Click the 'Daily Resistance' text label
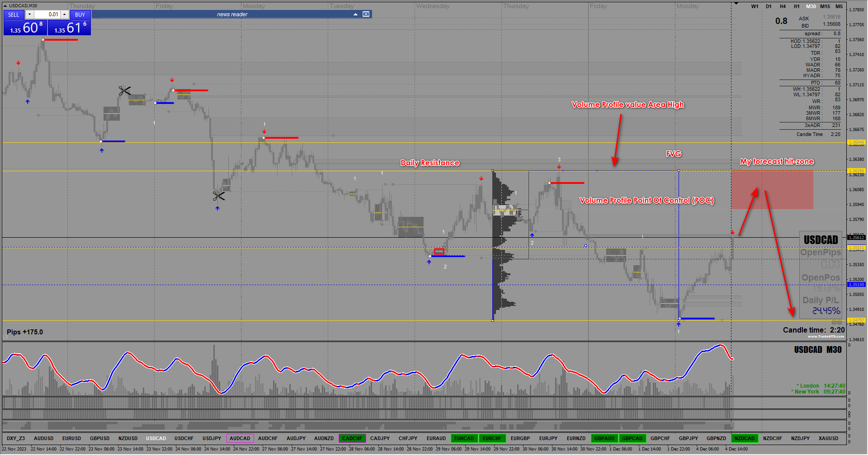This screenshot has width=868, height=455. click(430, 163)
